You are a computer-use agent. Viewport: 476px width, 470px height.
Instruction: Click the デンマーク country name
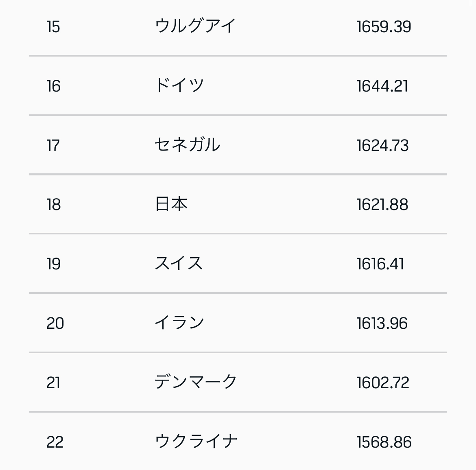[196, 382]
